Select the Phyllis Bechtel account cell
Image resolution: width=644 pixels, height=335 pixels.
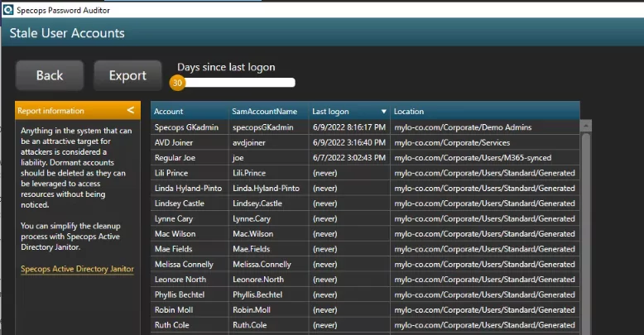pos(190,294)
